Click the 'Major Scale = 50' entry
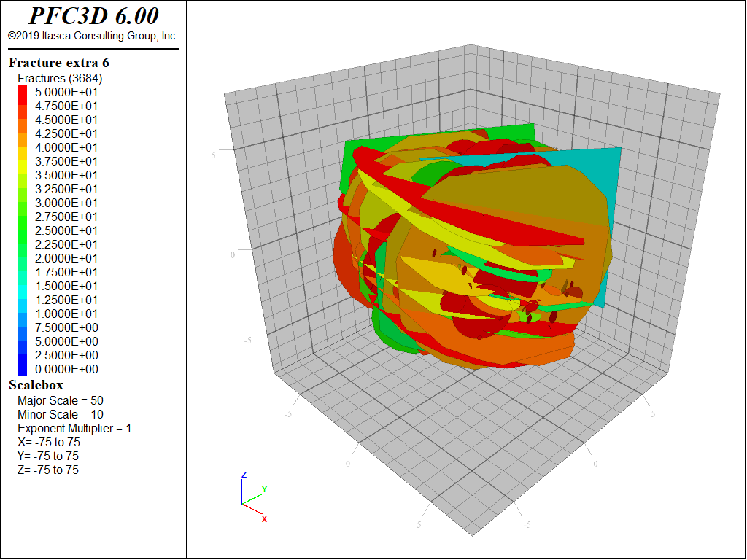This screenshot has height=560, width=747. [x=61, y=400]
